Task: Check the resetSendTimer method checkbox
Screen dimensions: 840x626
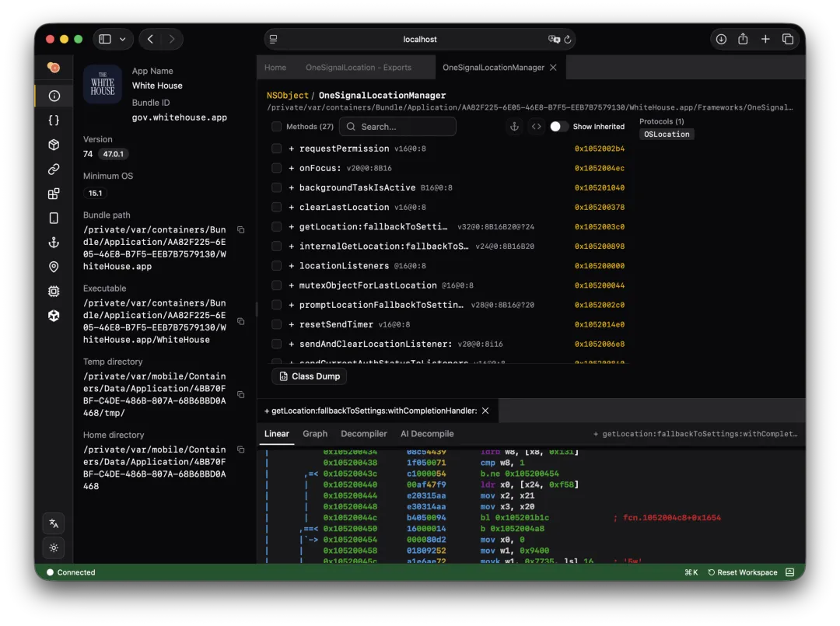Action: coord(276,324)
